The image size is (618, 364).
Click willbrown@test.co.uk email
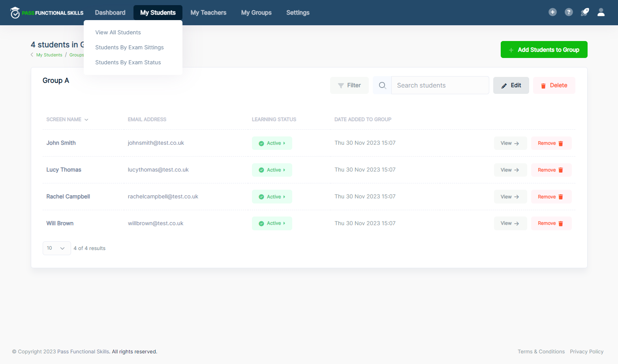(x=156, y=223)
